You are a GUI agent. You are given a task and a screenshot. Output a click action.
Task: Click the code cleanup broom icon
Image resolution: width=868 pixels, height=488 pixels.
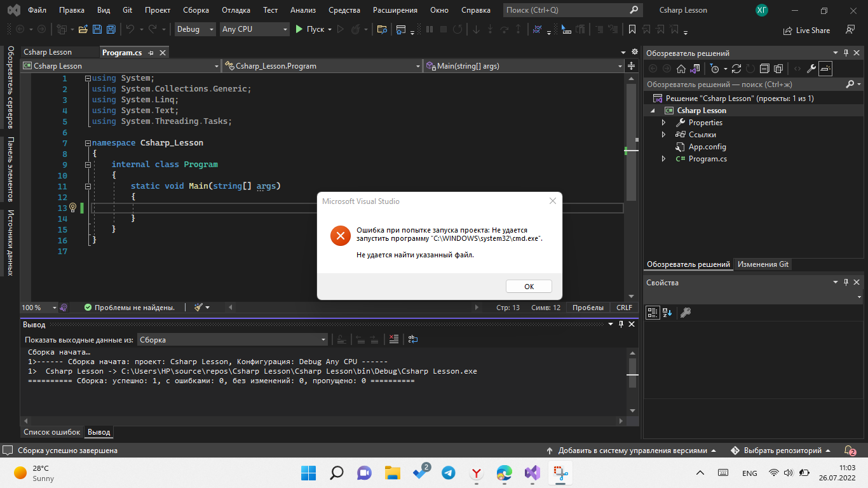199,307
